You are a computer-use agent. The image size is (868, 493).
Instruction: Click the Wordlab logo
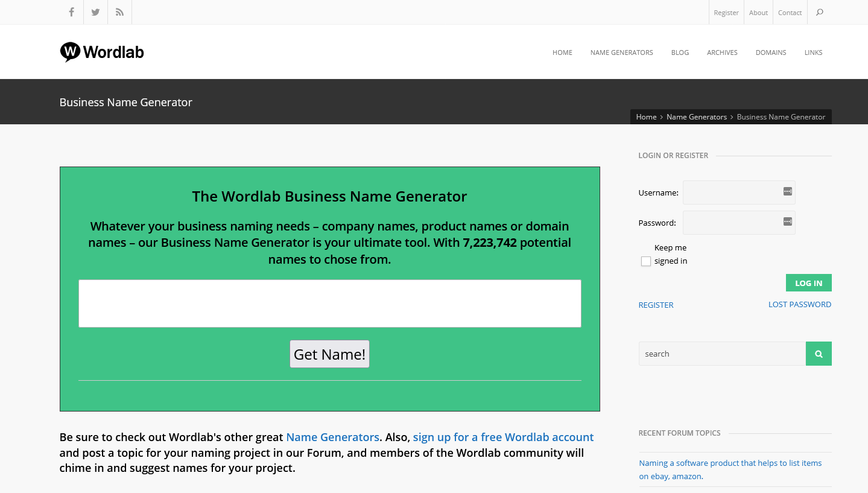pos(102,52)
